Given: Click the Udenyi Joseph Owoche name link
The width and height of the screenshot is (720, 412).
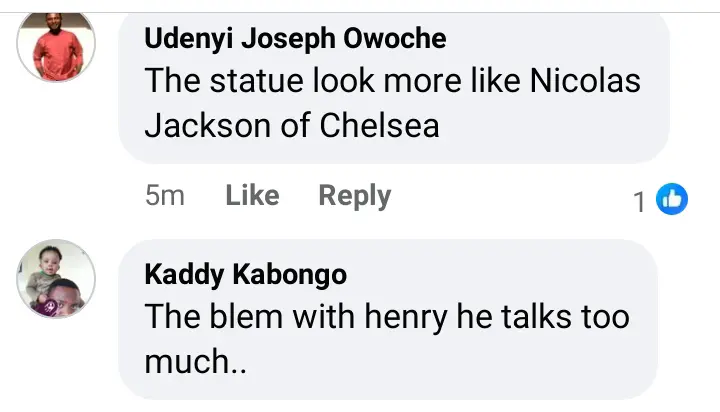Looking at the screenshot, I should coord(295,40).
